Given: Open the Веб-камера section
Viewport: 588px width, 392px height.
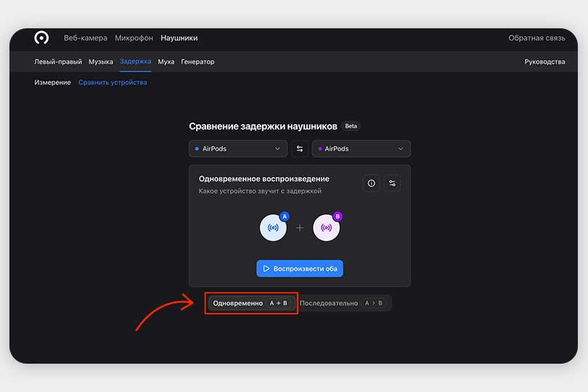Looking at the screenshot, I should 85,38.
